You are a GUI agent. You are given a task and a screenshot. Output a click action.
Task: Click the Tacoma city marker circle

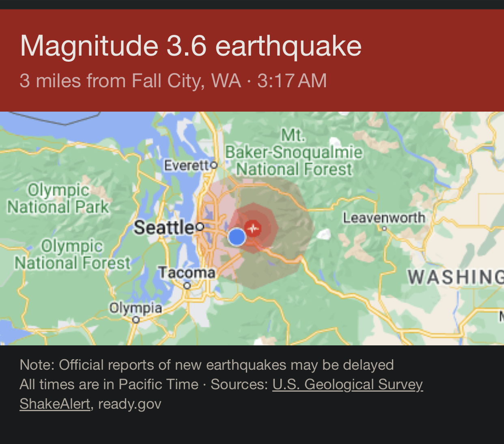coord(187,286)
